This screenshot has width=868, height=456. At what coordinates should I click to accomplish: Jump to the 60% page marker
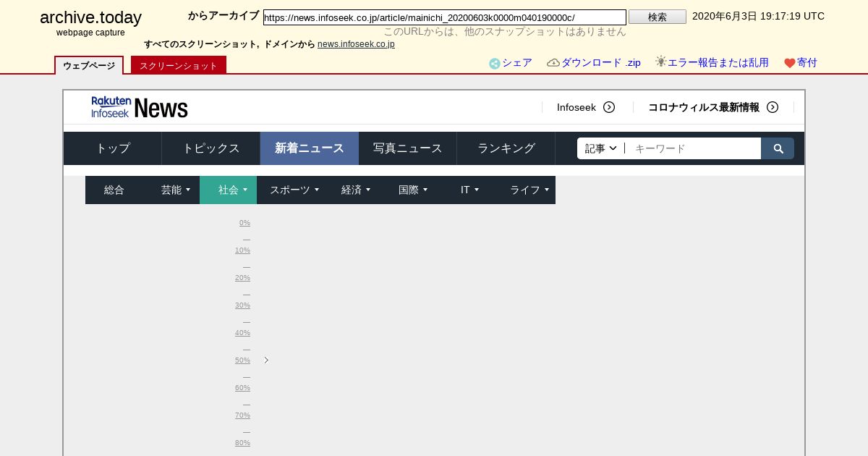pyautogui.click(x=242, y=388)
